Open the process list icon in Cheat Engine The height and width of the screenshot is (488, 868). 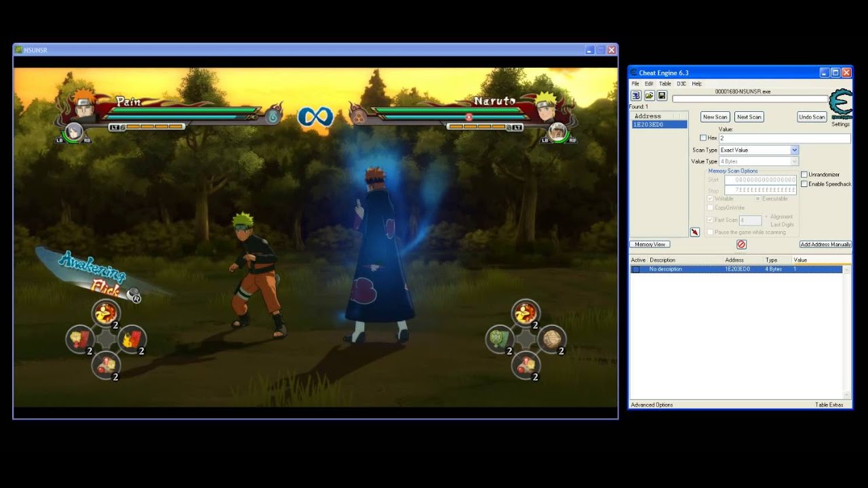pyautogui.click(x=636, y=96)
